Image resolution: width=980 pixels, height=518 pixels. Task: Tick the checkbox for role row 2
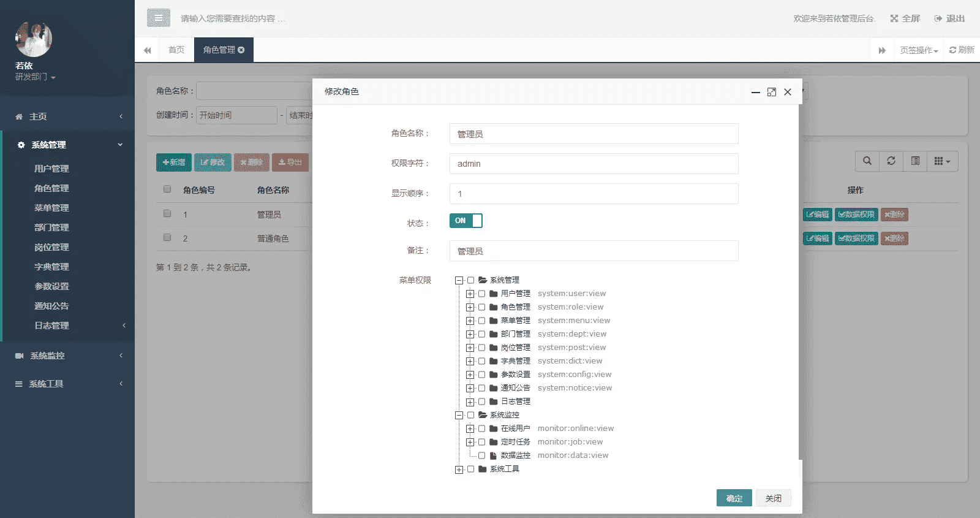(x=167, y=237)
